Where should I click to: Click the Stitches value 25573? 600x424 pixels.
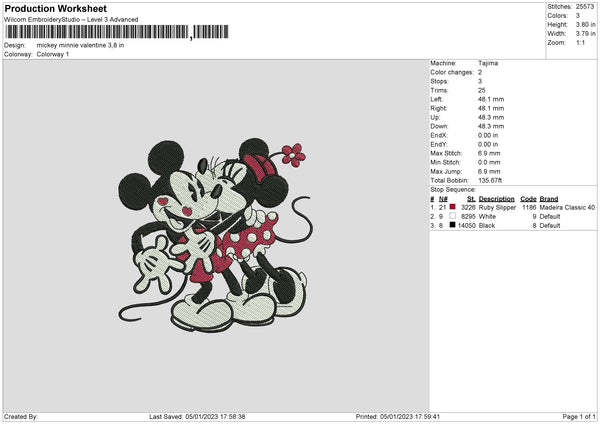coord(585,7)
